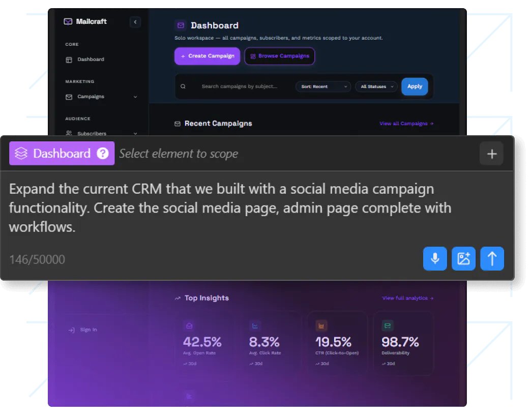Apply the campaign filters
The width and height of the screenshot is (532, 416).
(x=415, y=86)
